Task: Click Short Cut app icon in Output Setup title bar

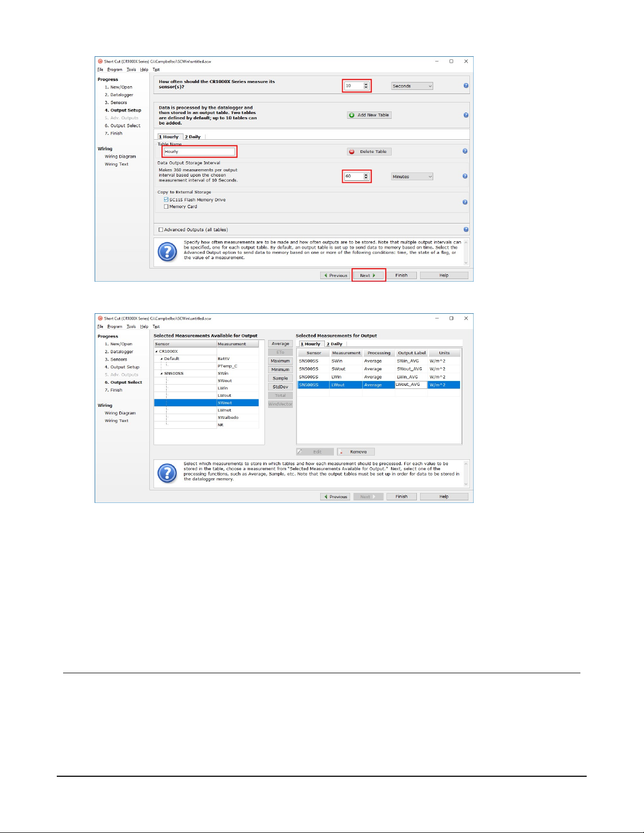Action: [100, 61]
